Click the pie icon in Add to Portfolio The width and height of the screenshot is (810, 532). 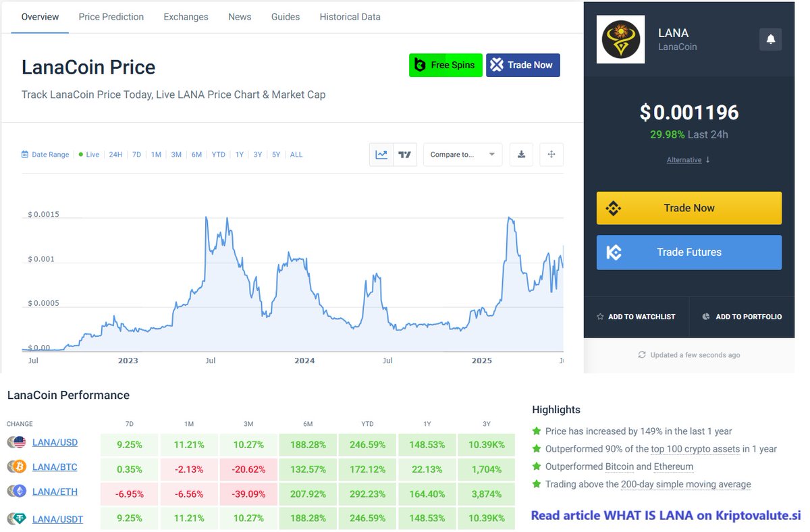(706, 317)
